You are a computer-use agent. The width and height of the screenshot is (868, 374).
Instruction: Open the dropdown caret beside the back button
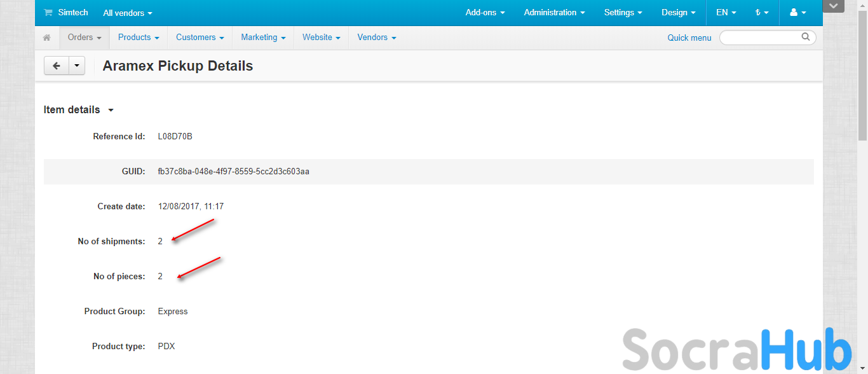(77, 66)
